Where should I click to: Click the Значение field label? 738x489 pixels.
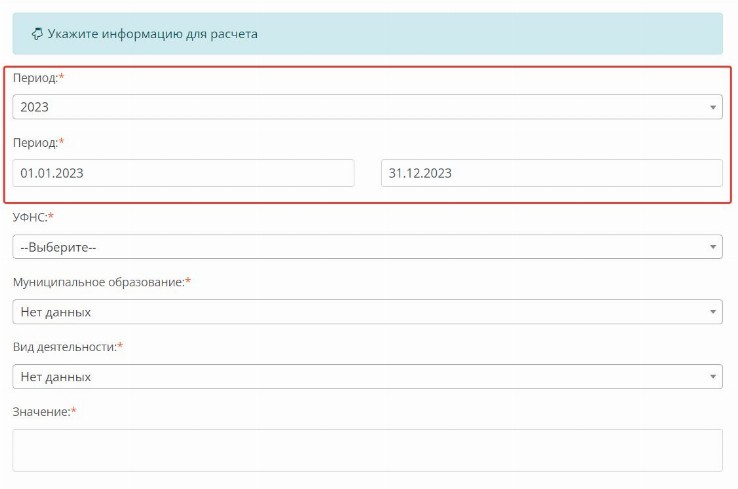coord(40,412)
